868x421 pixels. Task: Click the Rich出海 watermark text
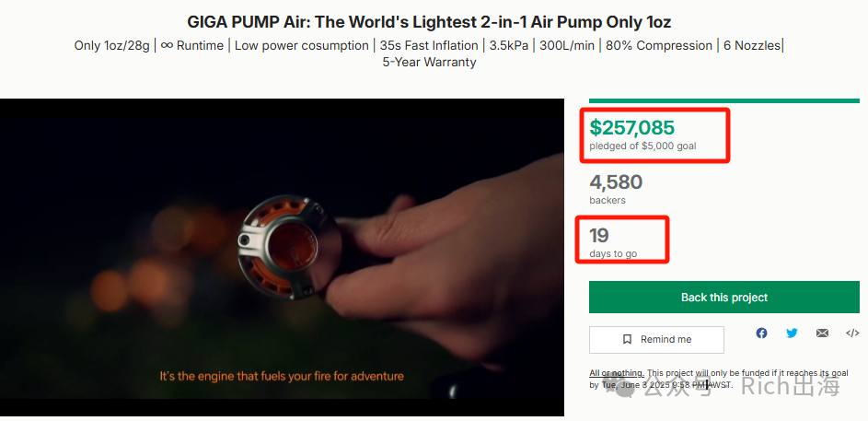[x=791, y=386]
